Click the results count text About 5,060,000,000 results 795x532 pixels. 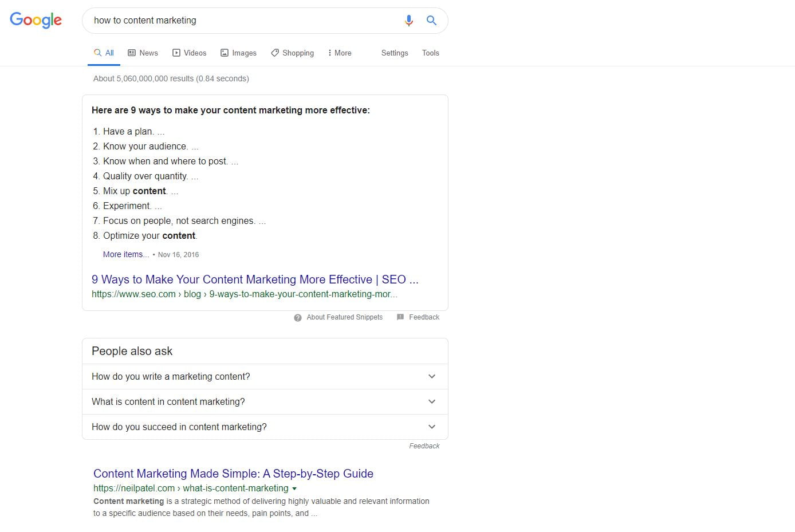point(171,78)
